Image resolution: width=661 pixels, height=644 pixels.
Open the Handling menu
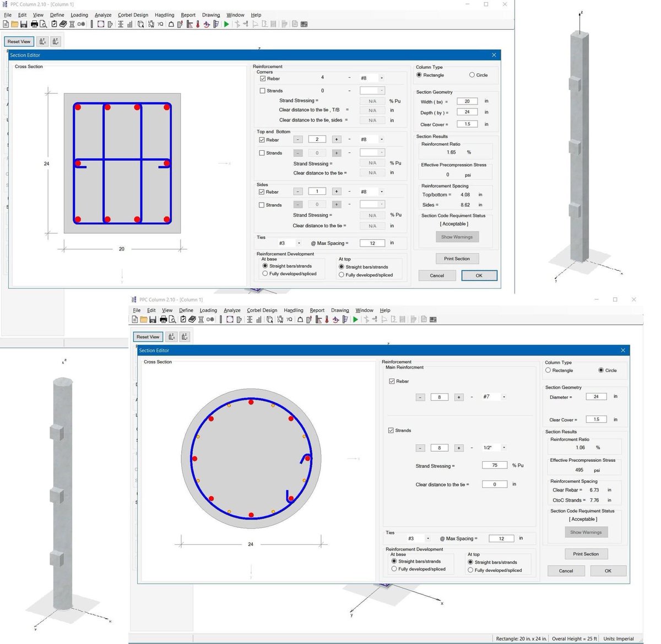coord(165,15)
